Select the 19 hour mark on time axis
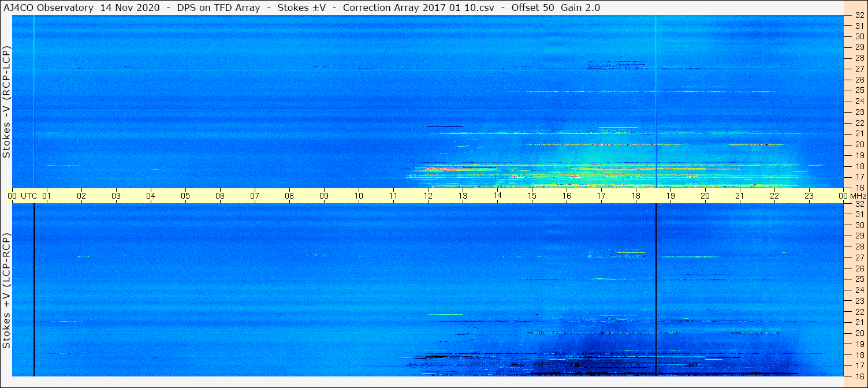 click(670, 196)
